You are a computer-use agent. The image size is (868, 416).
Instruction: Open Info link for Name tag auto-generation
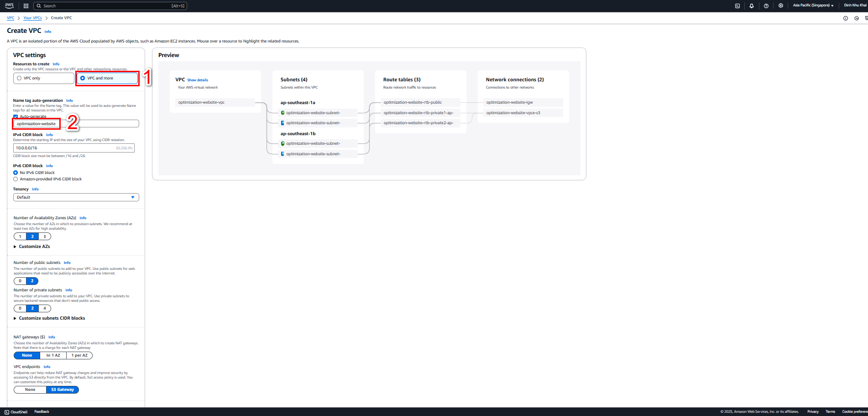[x=69, y=100]
